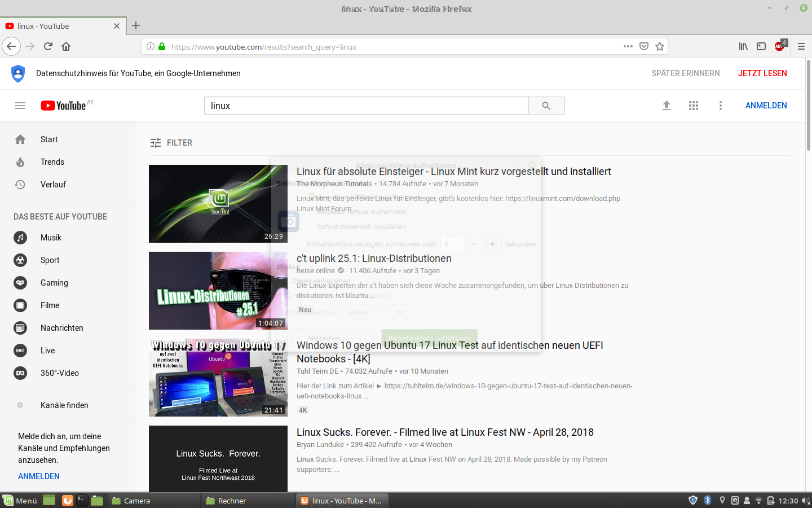Open the Firefox library
Screen dimensions: 812x508
pos(743,46)
